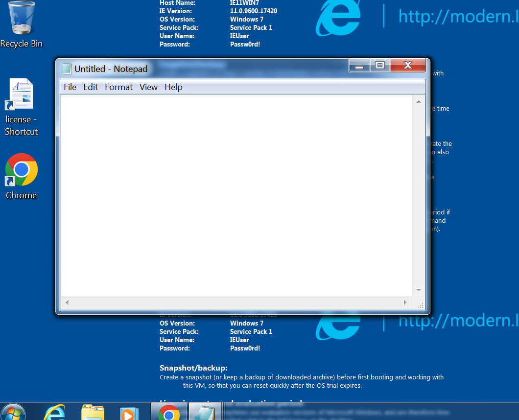
Task: Click the horizontal scrollbar right arrow
Action: click(x=405, y=303)
